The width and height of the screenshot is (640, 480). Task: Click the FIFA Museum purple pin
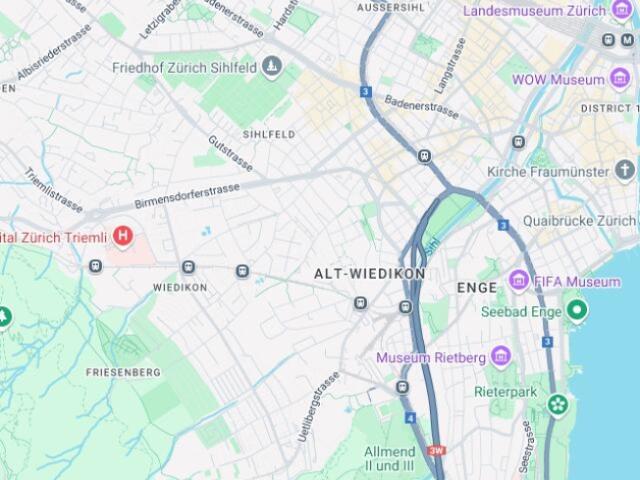(x=519, y=281)
